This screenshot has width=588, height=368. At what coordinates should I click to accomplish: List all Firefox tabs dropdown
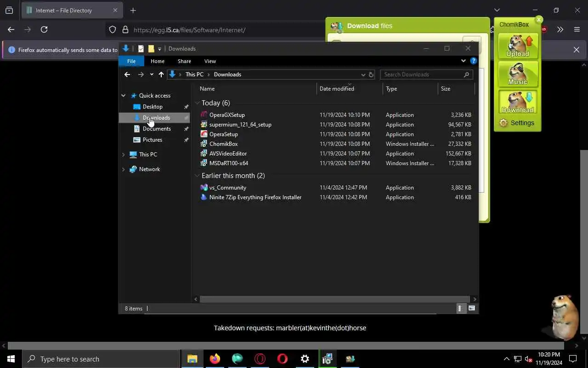pyautogui.click(x=497, y=10)
